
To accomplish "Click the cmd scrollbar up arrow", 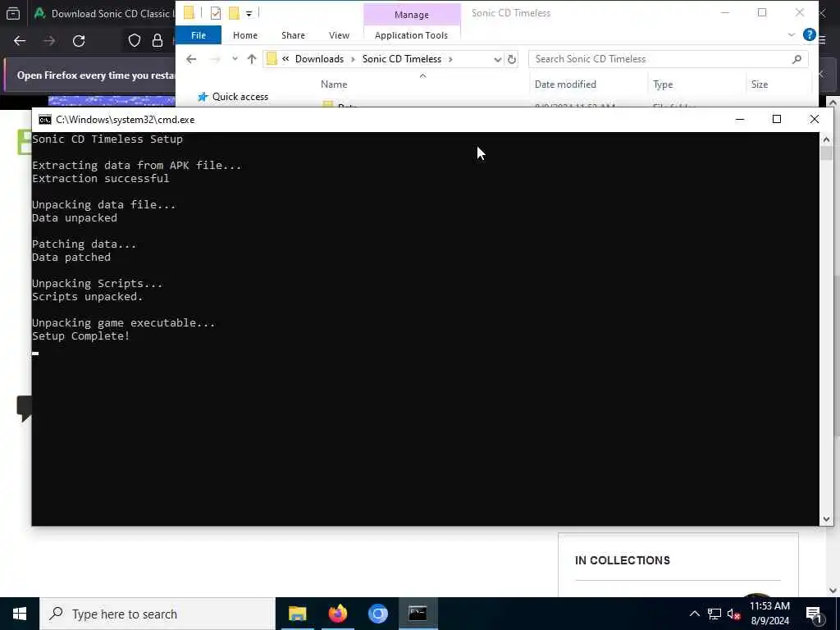I will pyautogui.click(x=826, y=139).
